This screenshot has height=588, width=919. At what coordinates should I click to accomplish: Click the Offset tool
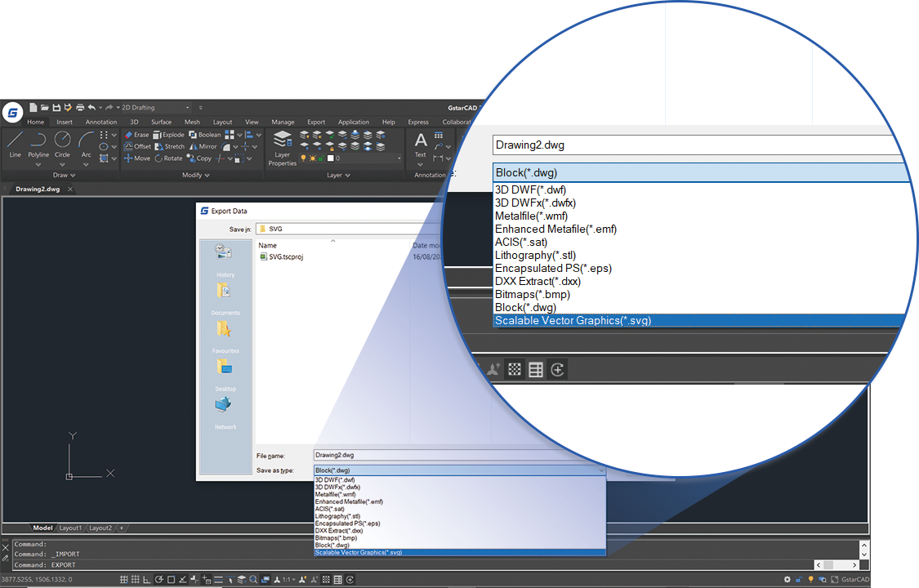(138, 146)
